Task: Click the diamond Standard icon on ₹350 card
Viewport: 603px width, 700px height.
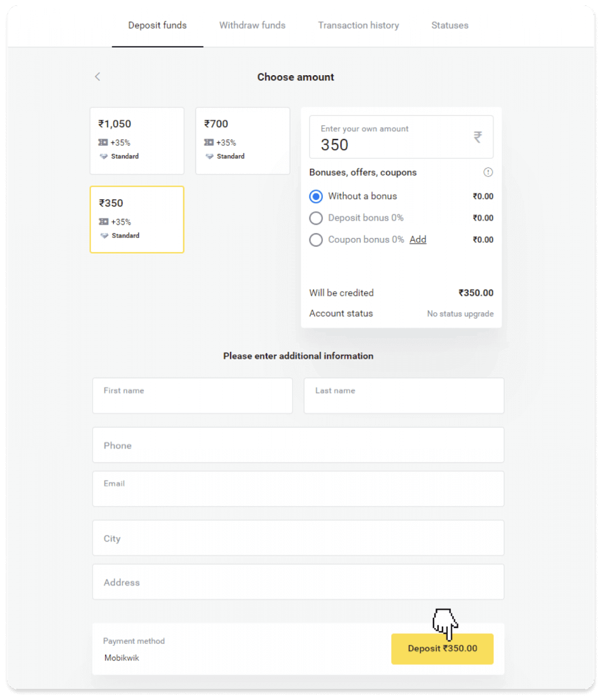Action: [x=104, y=236]
